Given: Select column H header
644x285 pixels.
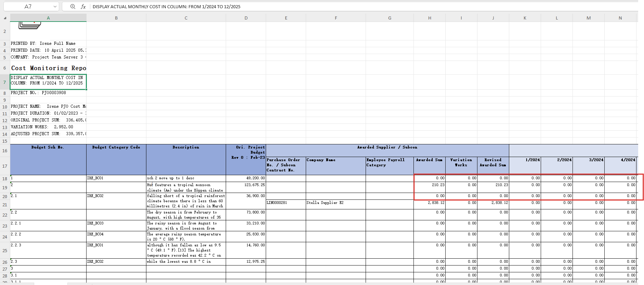Looking at the screenshot, I should 430,18.
